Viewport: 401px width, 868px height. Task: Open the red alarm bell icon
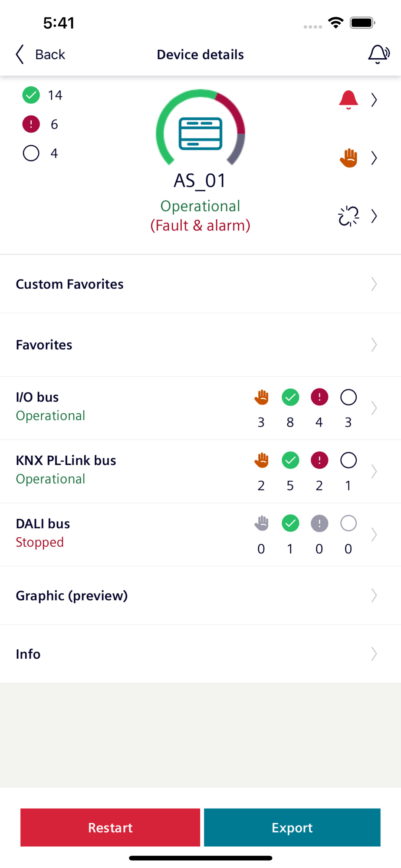click(348, 100)
